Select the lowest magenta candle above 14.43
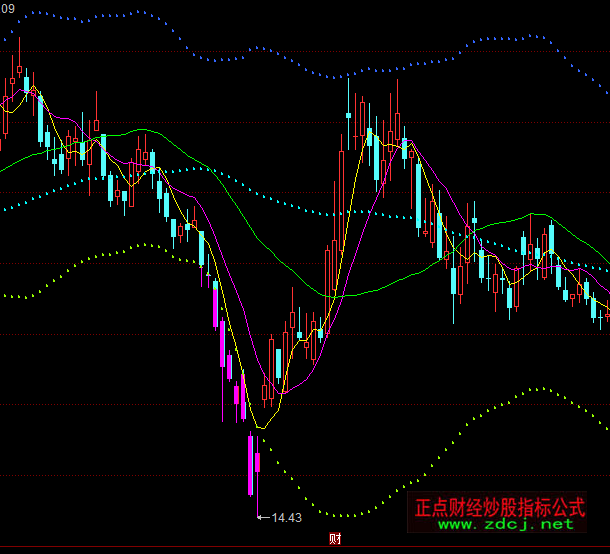 250,464
